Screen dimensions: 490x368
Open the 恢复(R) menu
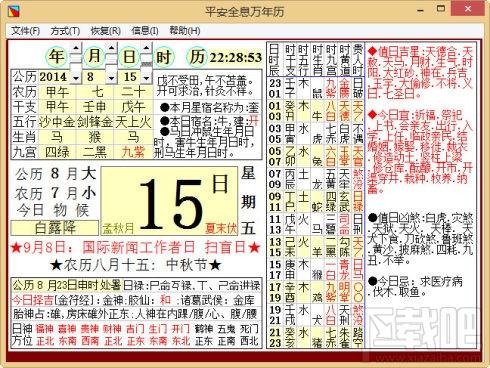[x=105, y=31]
